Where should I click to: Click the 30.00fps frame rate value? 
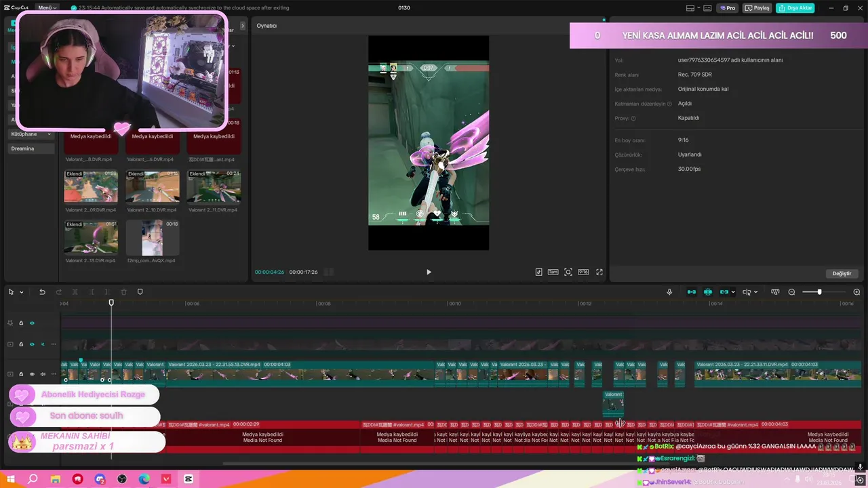(689, 169)
